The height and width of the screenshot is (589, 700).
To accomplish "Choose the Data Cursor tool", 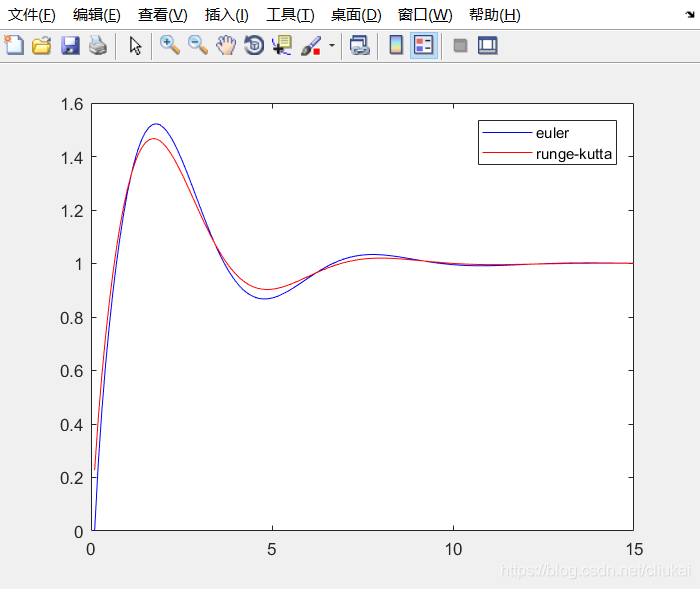I will (x=282, y=46).
